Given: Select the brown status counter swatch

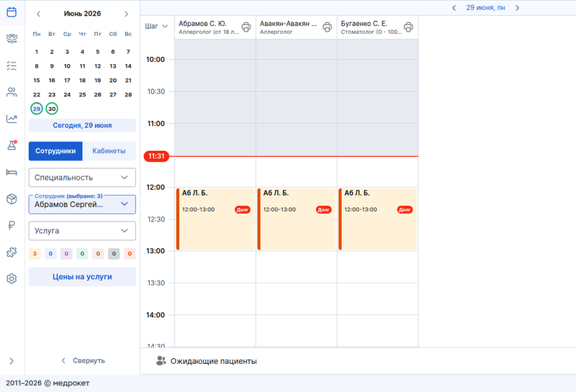Looking at the screenshot, I should [x=98, y=254].
